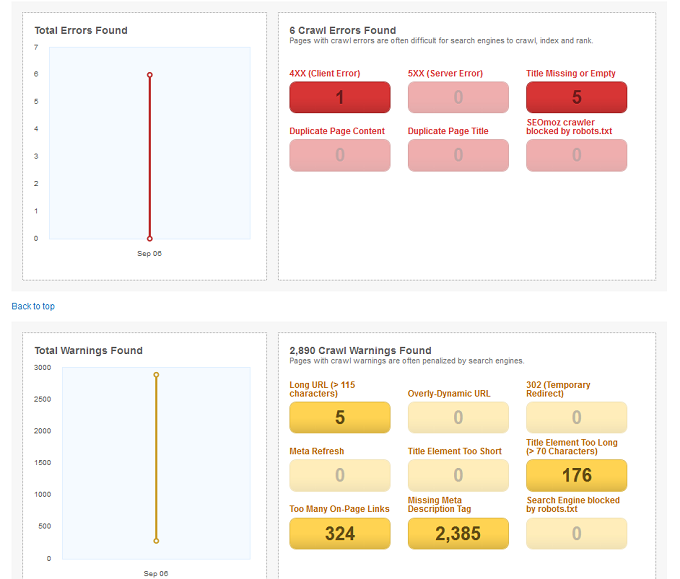Click the Total Warnings Found heading
This screenshot has width=680, height=579.
[x=88, y=350]
